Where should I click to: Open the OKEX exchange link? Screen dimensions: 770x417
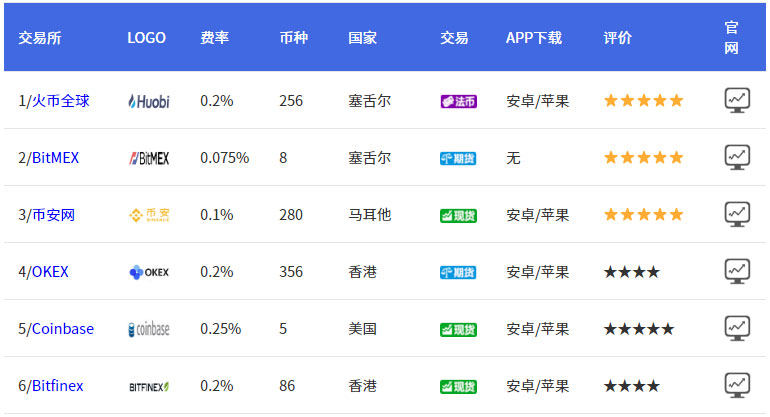(x=50, y=272)
